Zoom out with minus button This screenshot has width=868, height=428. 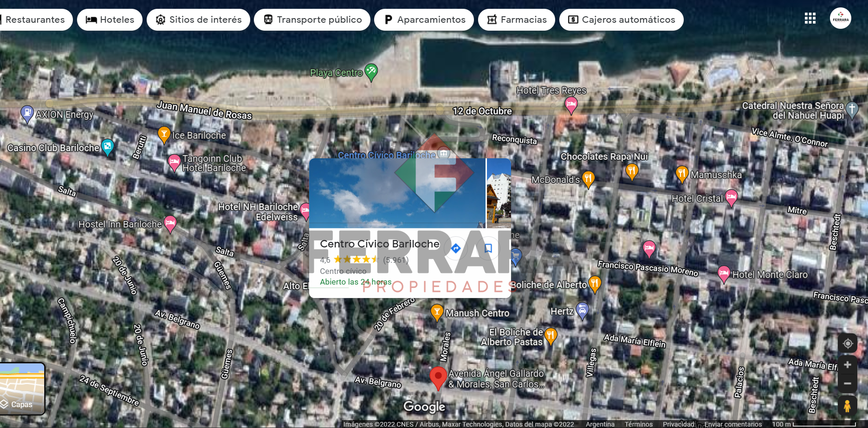coord(848,383)
